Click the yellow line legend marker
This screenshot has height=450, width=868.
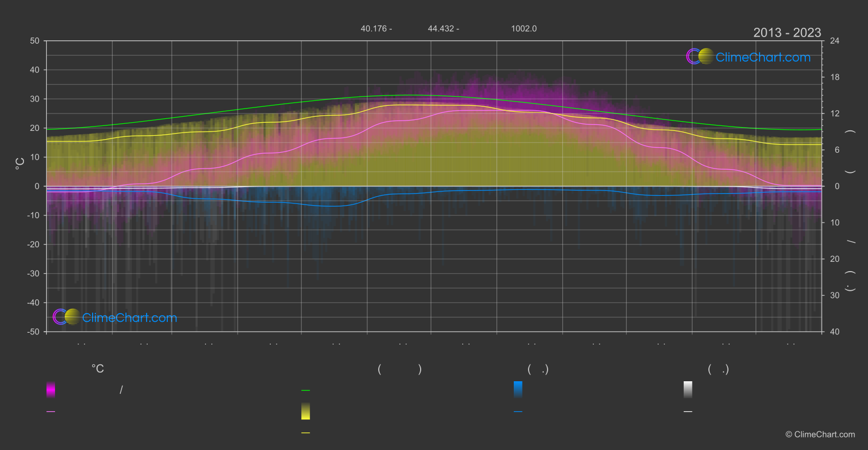pos(306,433)
